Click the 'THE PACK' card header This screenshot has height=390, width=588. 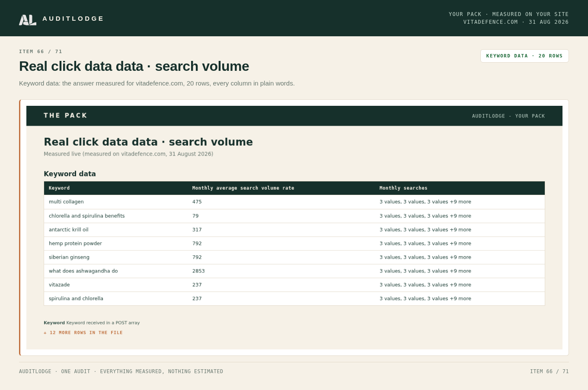[x=65, y=116]
